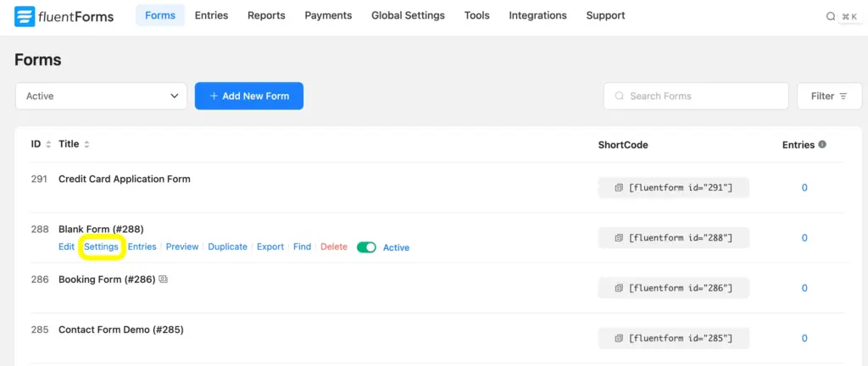The image size is (868, 366).
Task: Open Global Settings
Action: point(408,15)
